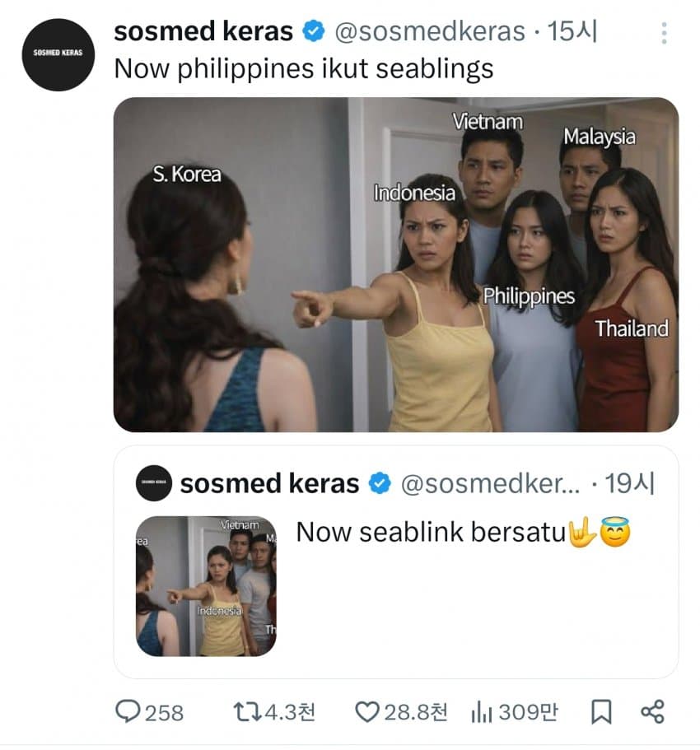
Task: Enlarge the main meme image
Action: click(x=395, y=264)
